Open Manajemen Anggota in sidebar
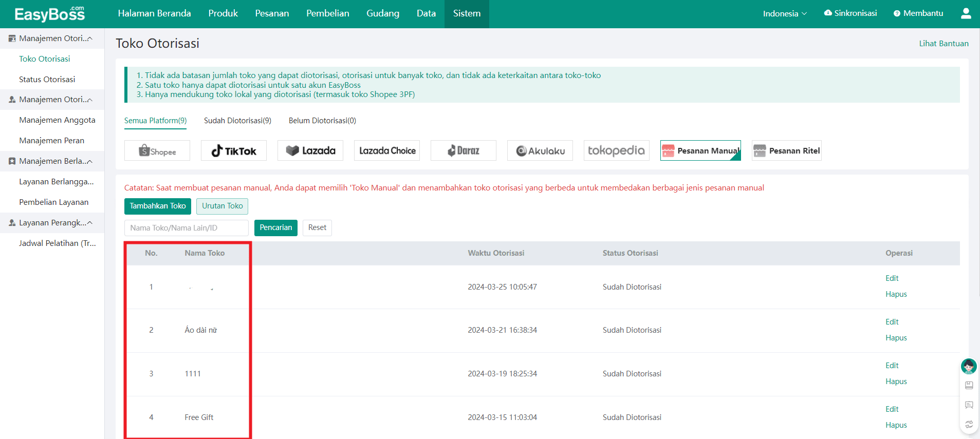Viewport: 980px width, 439px height. coord(57,120)
